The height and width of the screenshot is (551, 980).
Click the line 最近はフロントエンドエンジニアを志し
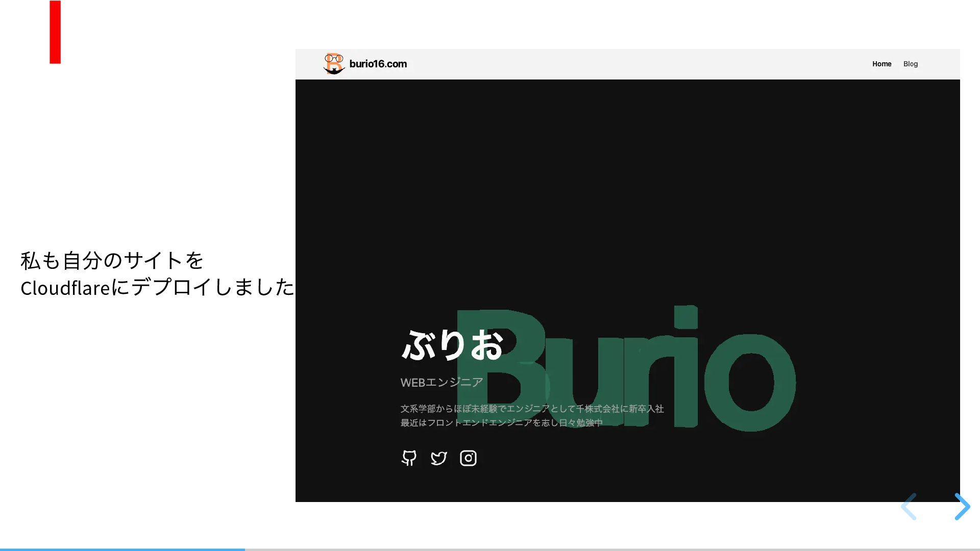[501, 422]
